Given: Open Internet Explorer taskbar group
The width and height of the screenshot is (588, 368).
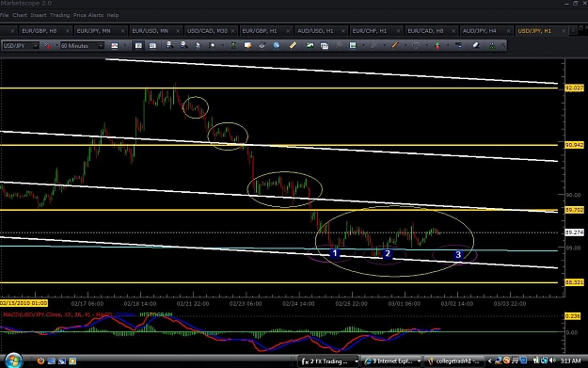Looking at the screenshot, I should coord(392,361).
